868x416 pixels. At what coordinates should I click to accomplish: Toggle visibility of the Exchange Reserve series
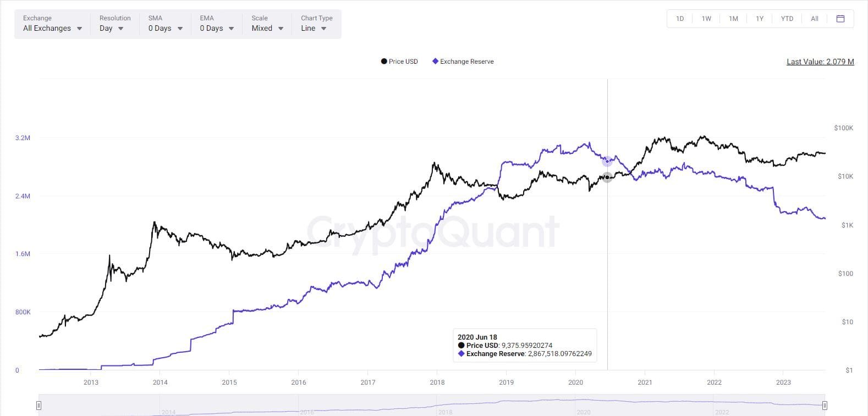tap(463, 61)
